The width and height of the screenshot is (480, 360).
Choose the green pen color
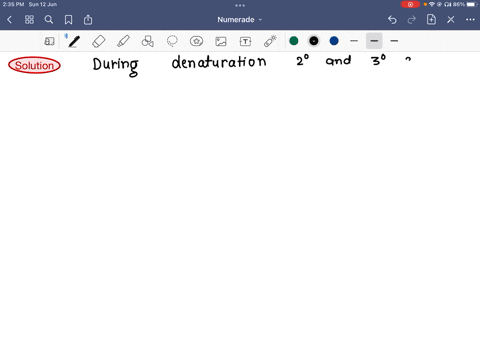pos(294,41)
